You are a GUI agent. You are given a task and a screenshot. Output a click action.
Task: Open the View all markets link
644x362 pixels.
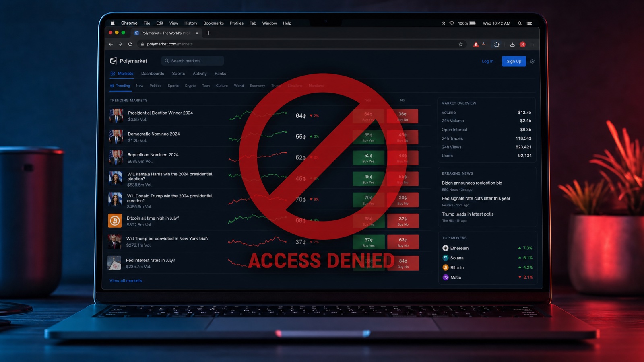pos(126,281)
